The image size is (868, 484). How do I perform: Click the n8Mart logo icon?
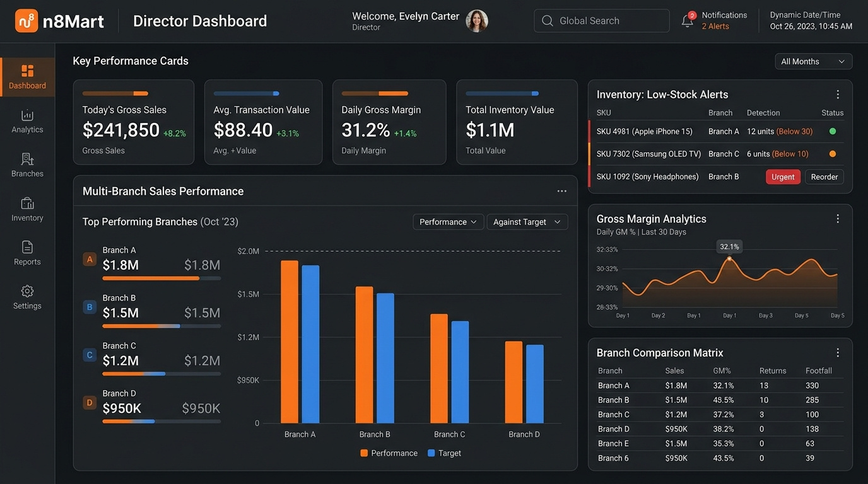pos(26,21)
